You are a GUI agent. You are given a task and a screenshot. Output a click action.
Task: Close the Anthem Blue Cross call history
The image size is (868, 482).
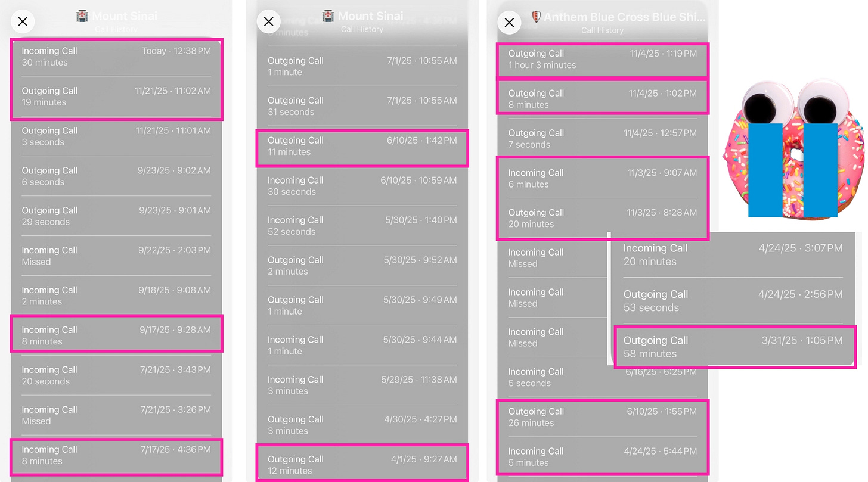click(509, 23)
